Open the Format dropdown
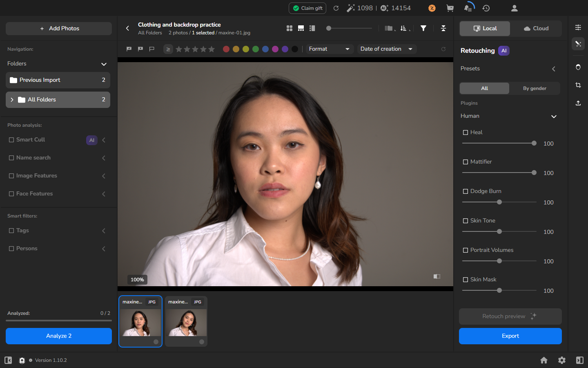The height and width of the screenshot is (368, 588). click(329, 49)
